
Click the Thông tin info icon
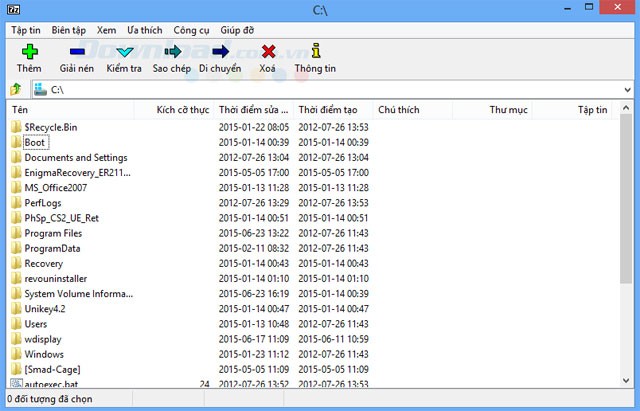coord(316,51)
